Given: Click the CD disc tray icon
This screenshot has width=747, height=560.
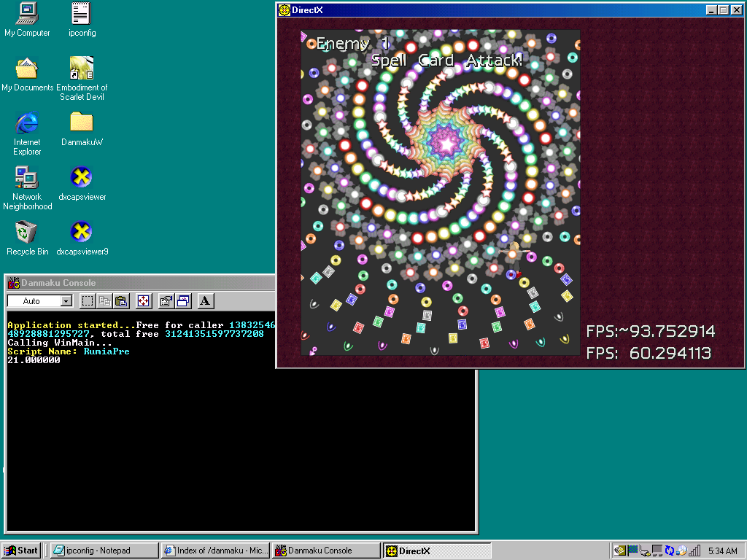Looking at the screenshot, I should click(x=682, y=551).
